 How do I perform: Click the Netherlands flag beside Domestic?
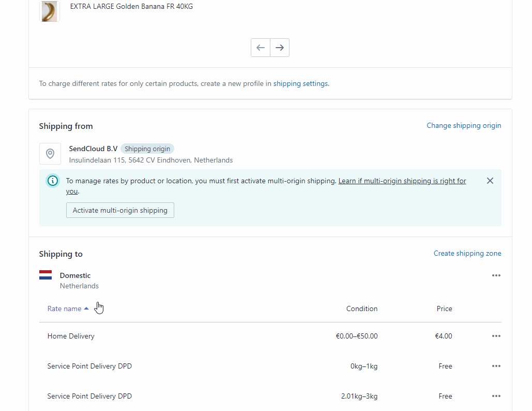pyautogui.click(x=45, y=275)
